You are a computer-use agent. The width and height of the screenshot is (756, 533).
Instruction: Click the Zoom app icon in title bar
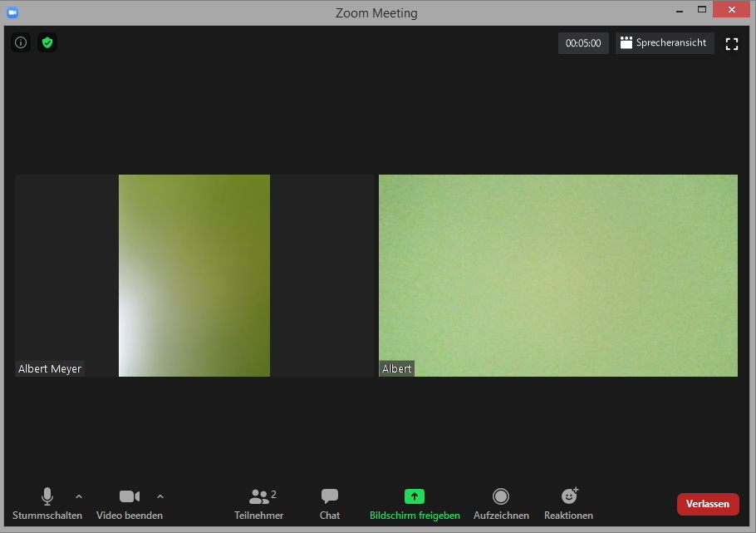coord(12,12)
